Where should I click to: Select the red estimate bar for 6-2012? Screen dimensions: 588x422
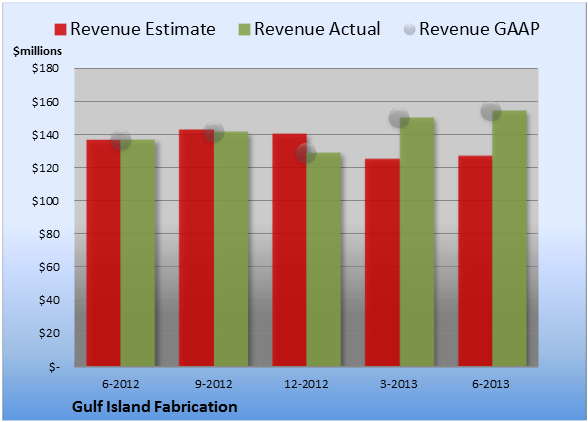tap(104, 253)
